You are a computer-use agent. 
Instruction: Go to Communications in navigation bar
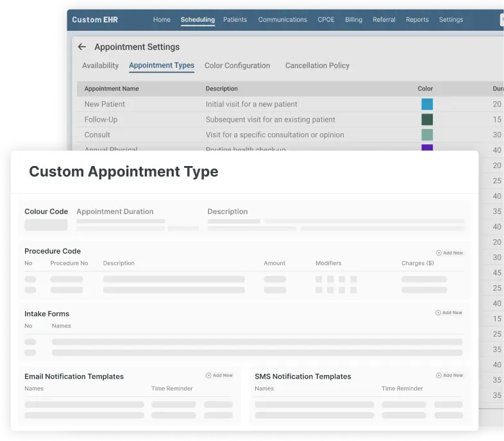pos(282,20)
